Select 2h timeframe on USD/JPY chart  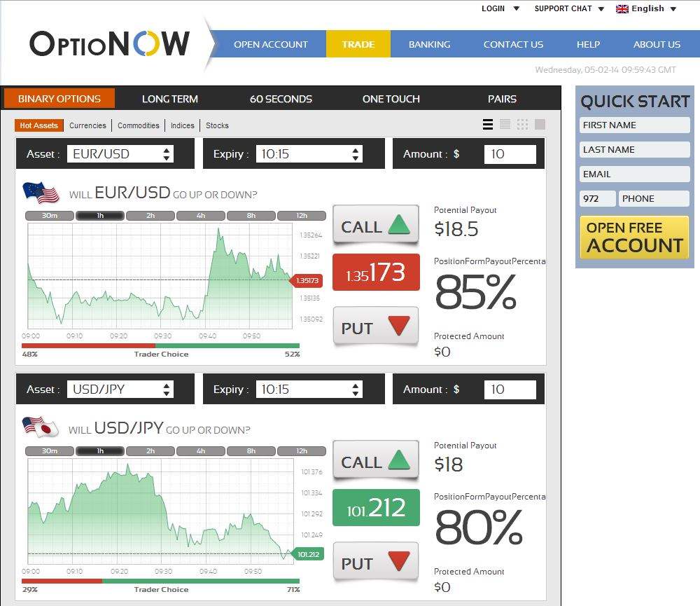click(x=150, y=451)
